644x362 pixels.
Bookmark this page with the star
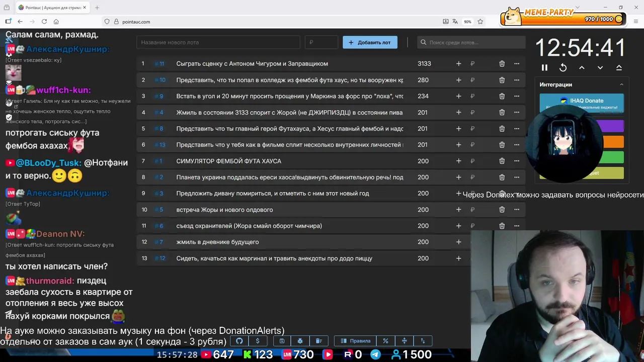click(x=480, y=22)
